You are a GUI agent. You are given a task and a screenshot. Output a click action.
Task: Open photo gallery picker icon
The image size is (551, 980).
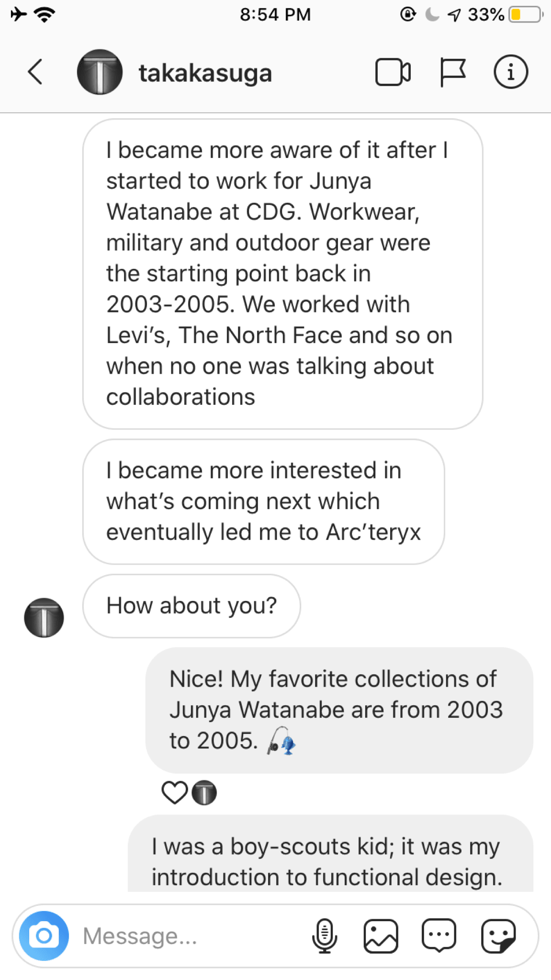pyautogui.click(x=381, y=935)
